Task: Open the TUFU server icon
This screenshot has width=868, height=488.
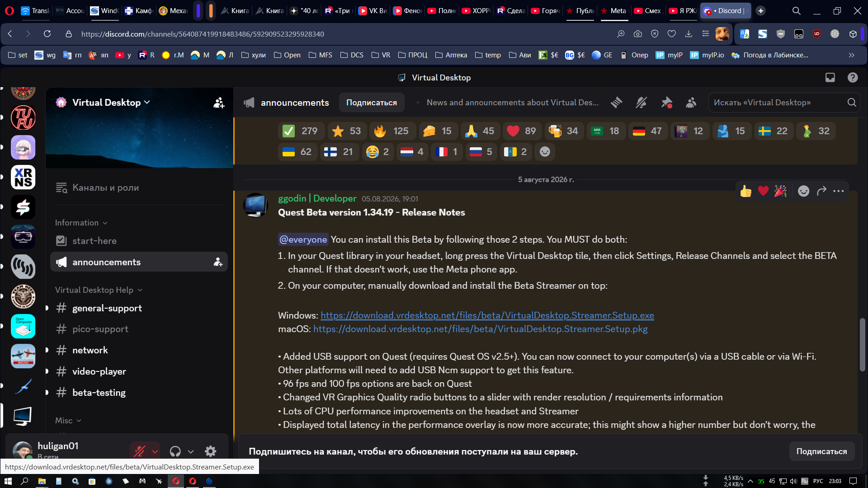Action: (23, 117)
